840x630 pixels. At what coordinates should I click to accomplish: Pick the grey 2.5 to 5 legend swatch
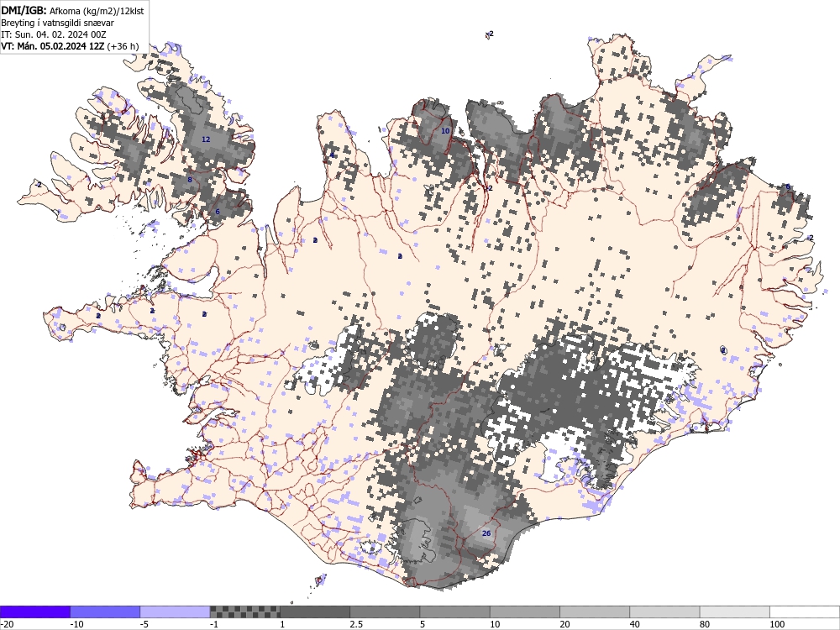coord(385,612)
